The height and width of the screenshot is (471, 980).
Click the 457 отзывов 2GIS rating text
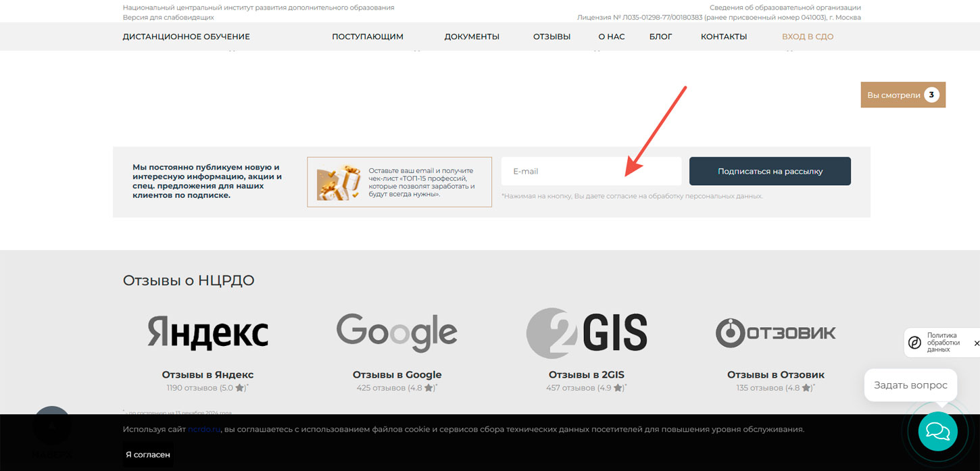coord(587,388)
